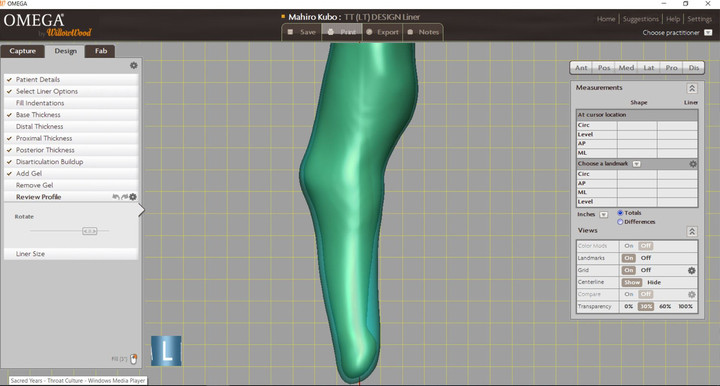This screenshot has width=720, height=386.
Task: Open the Add Gel step
Action: (x=71, y=173)
